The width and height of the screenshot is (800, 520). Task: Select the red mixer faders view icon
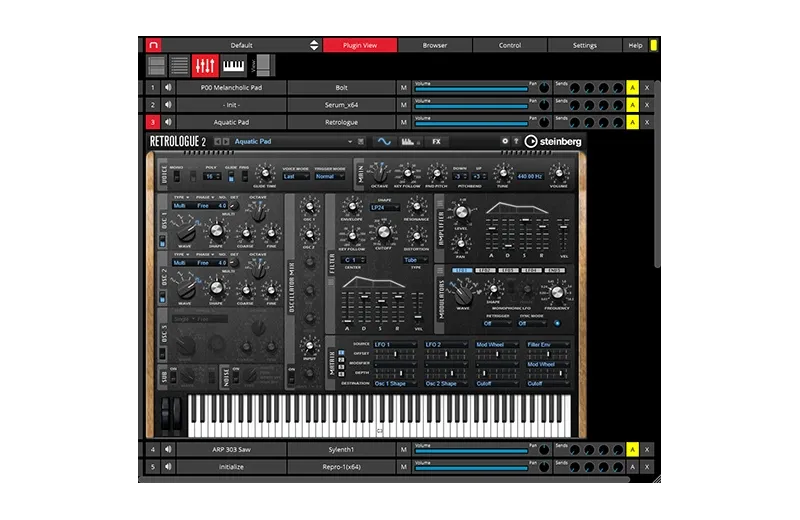(x=205, y=66)
